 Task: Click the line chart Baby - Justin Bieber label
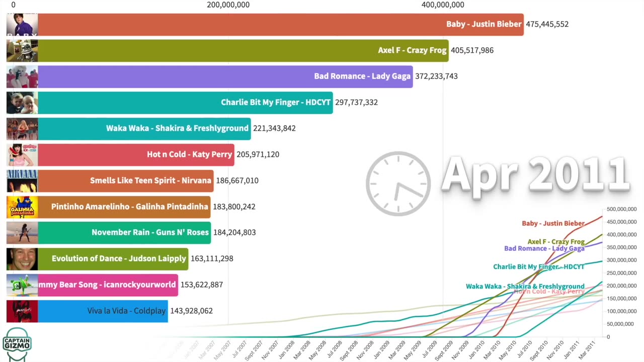click(x=553, y=224)
